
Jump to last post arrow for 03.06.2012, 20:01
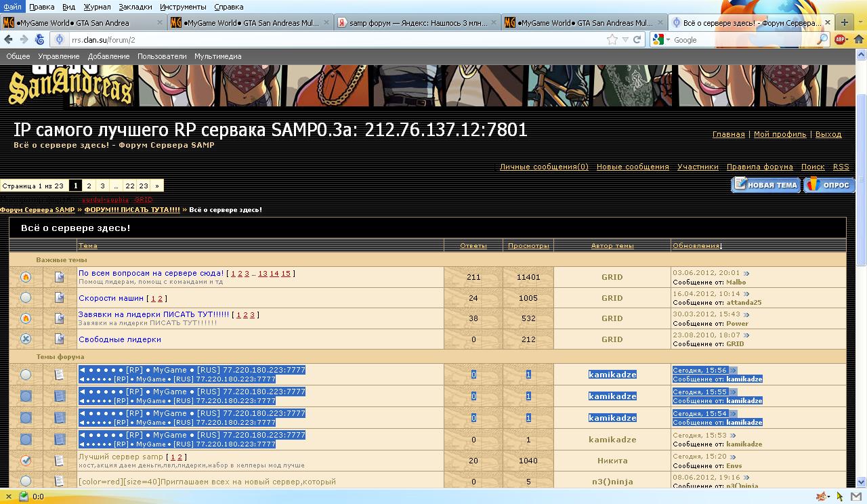[x=746, y=274]
